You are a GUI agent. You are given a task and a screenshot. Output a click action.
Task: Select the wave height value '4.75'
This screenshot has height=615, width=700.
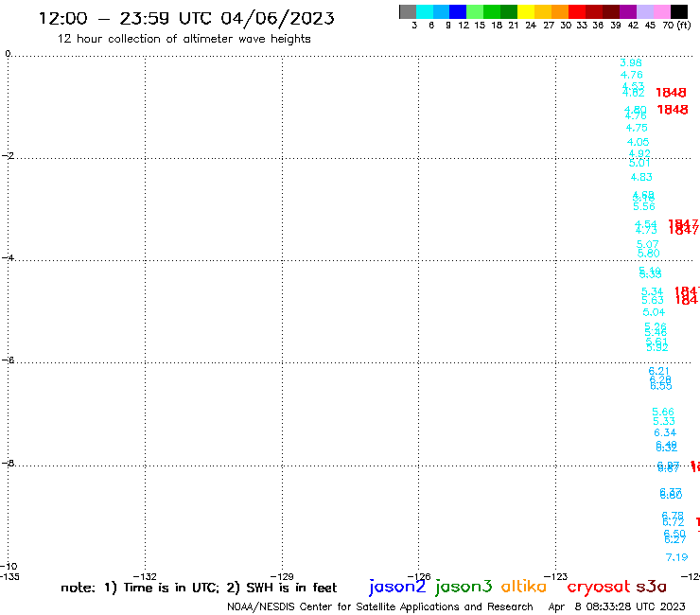click(x=637, y=128)
